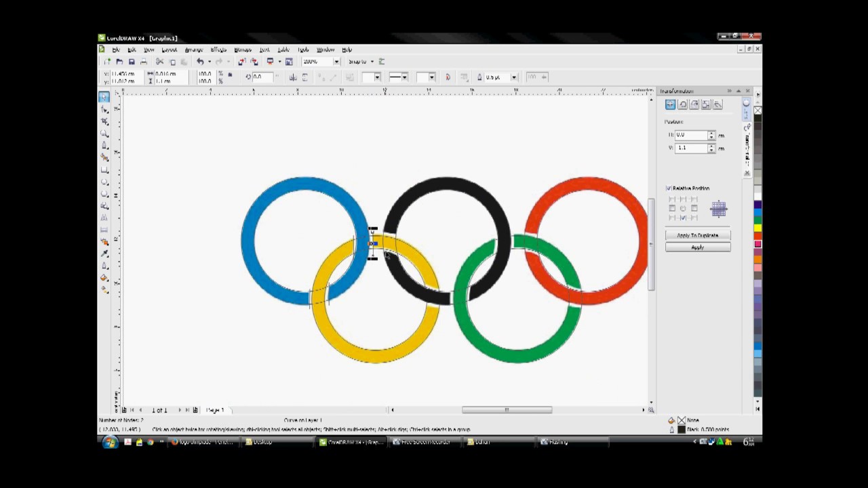Image resolution: width=868 pixels, height=488 pixels.
Task: Open the outline style selector dropdown
Action: (405, 77)
